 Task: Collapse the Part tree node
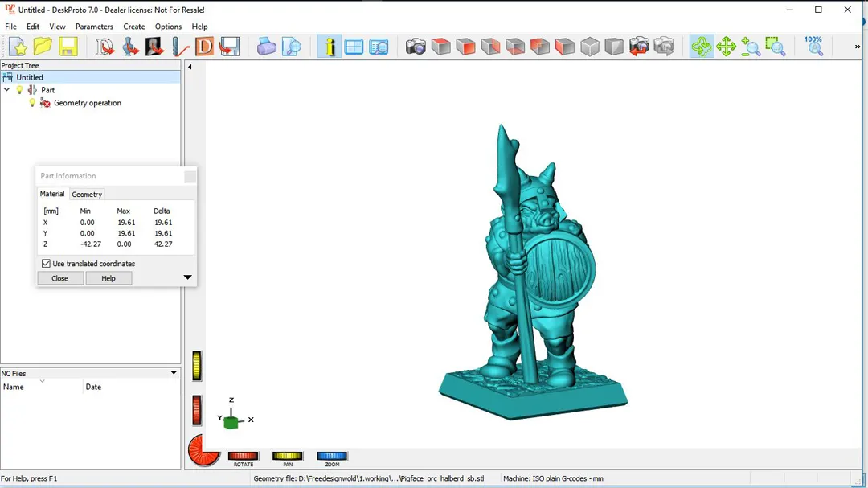[7, 90]
